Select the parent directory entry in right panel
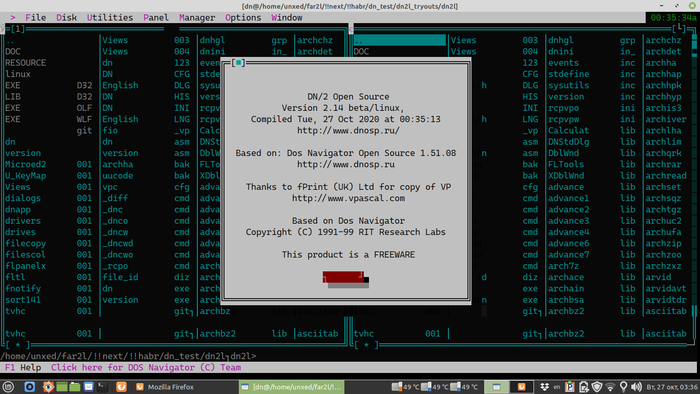This screenshot has width=700, height=394. pos(400,40)
